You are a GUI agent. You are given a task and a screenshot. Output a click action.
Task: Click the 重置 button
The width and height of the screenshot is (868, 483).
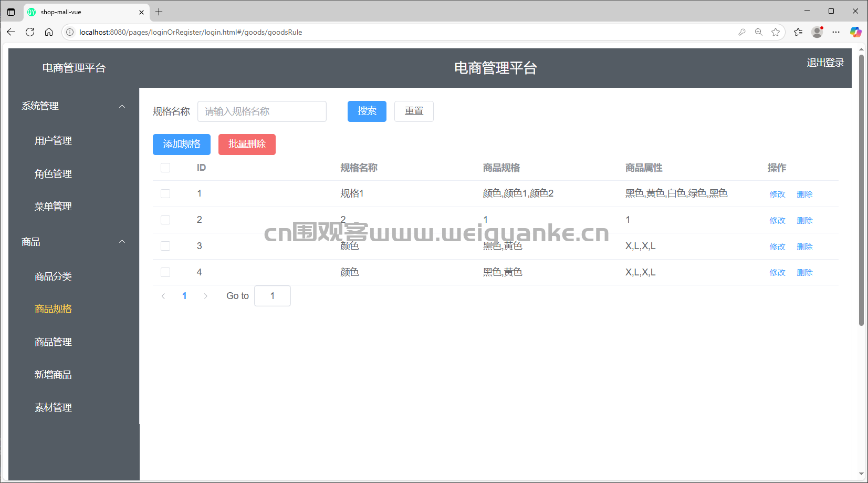coord(414,111)
